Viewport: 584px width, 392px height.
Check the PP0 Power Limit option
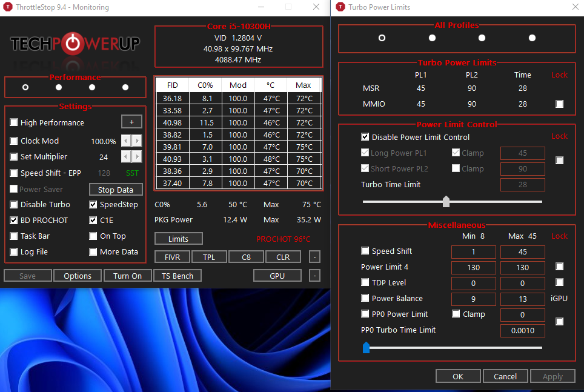point(365,314)
